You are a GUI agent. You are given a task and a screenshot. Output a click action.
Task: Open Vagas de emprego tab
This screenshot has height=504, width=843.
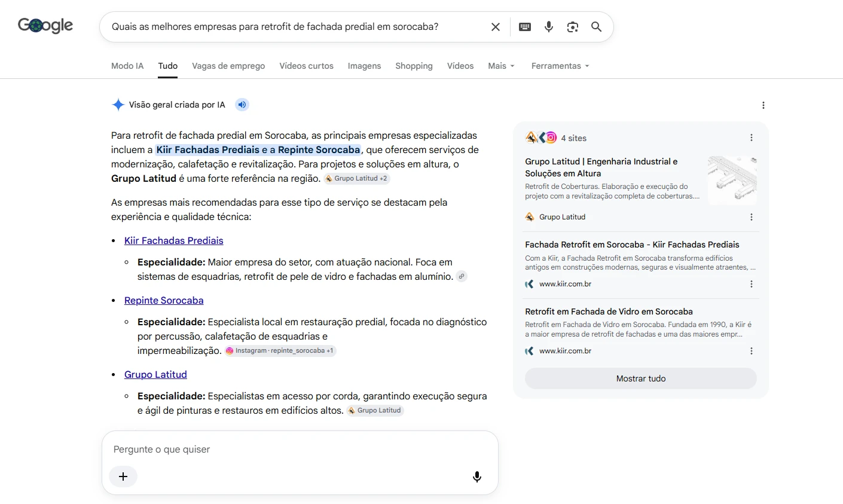228,66
